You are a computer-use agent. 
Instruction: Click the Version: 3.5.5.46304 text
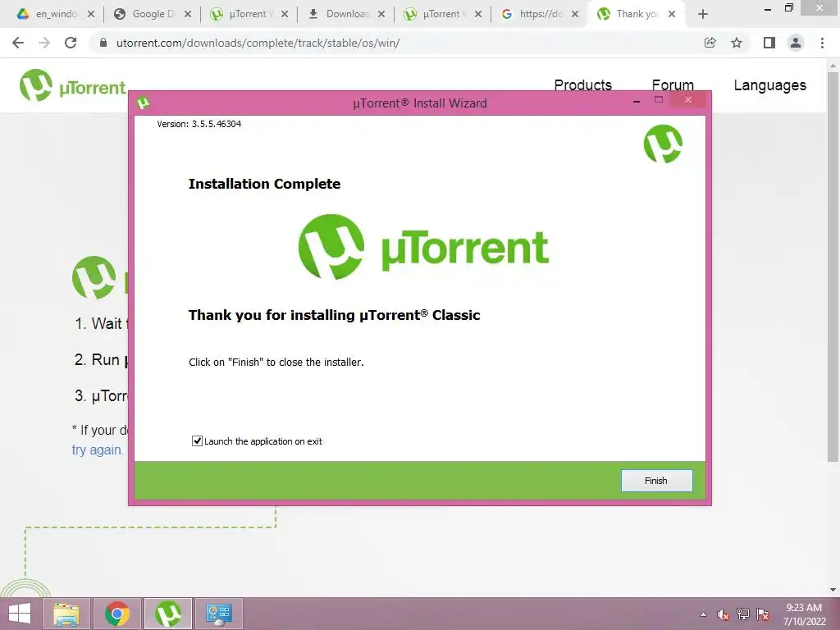[x=199, y=124]
